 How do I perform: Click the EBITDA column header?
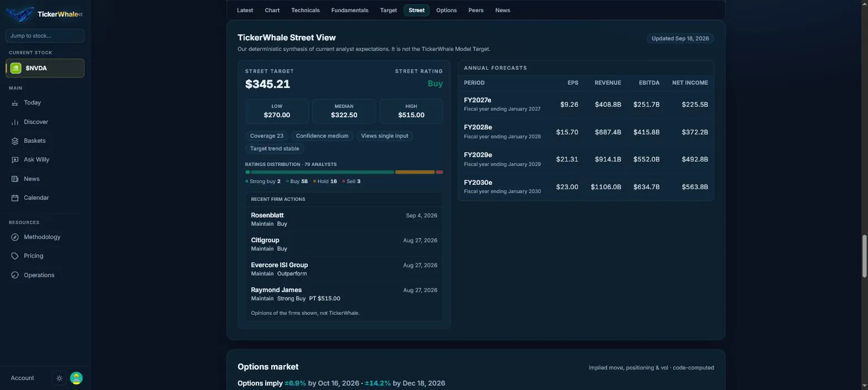pos(649,83)
